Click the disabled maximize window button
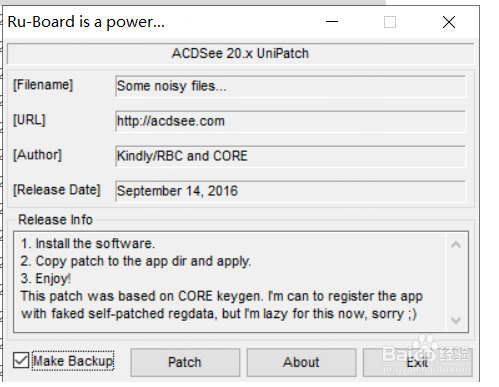499x387 pixels. click(390, 22)
